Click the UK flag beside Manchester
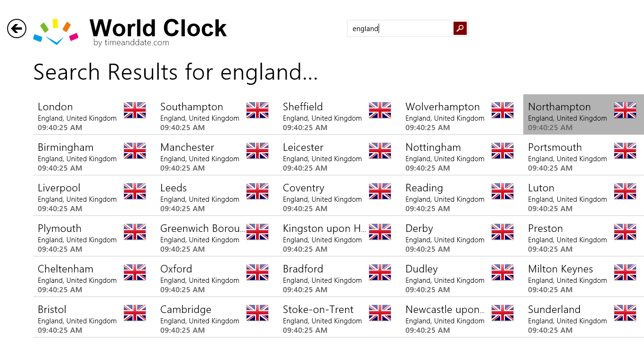The width and height of the screenshot is (644, 362). tap(257, 151)
